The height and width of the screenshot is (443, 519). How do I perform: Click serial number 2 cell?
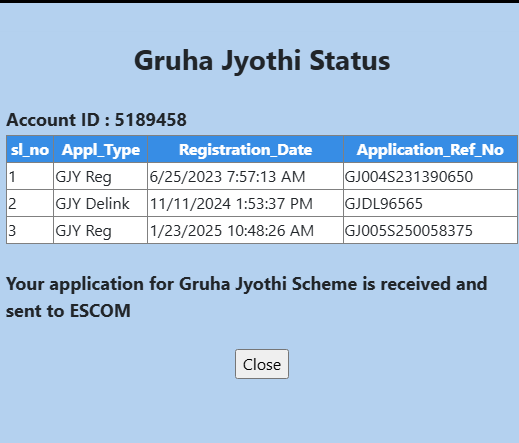click(x=30, y=204)
